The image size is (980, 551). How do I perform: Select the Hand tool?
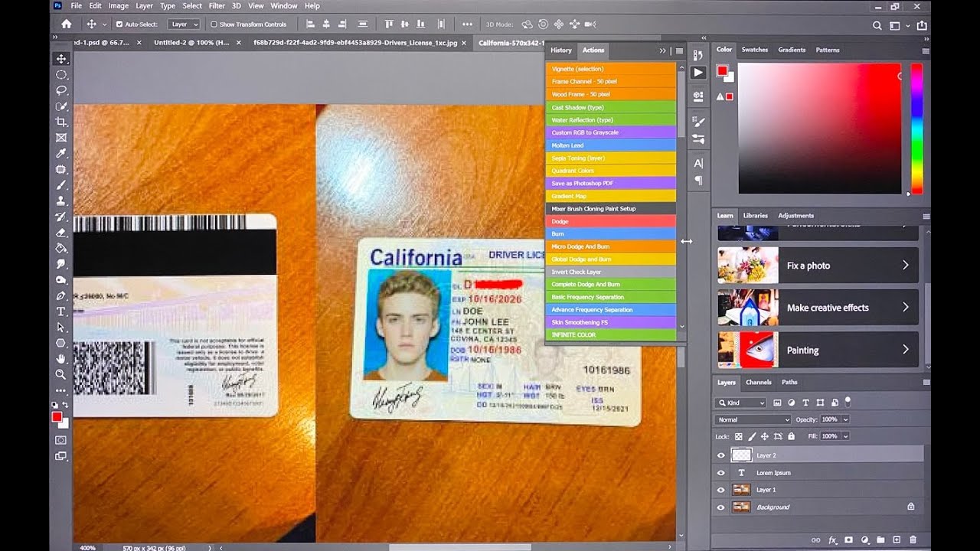[x=61, y=359]
